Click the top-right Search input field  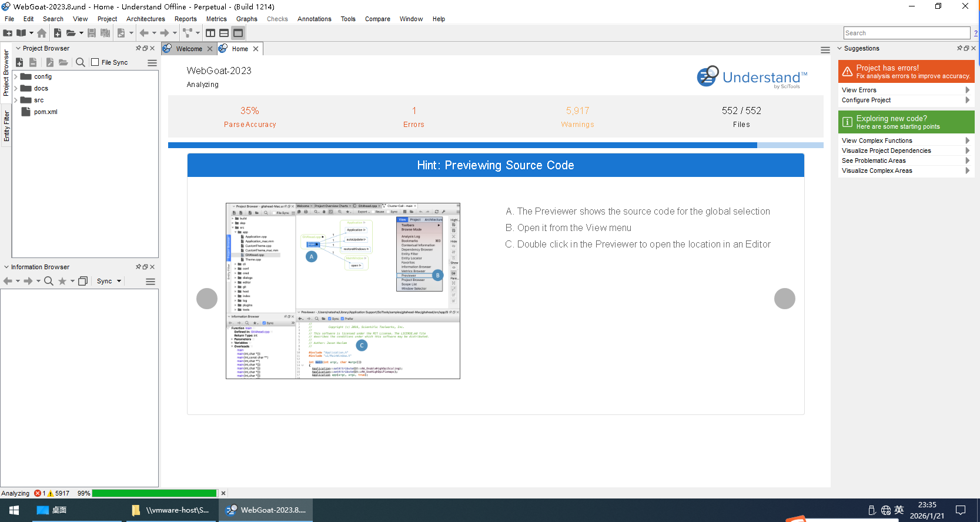click(x=906, y=33)
